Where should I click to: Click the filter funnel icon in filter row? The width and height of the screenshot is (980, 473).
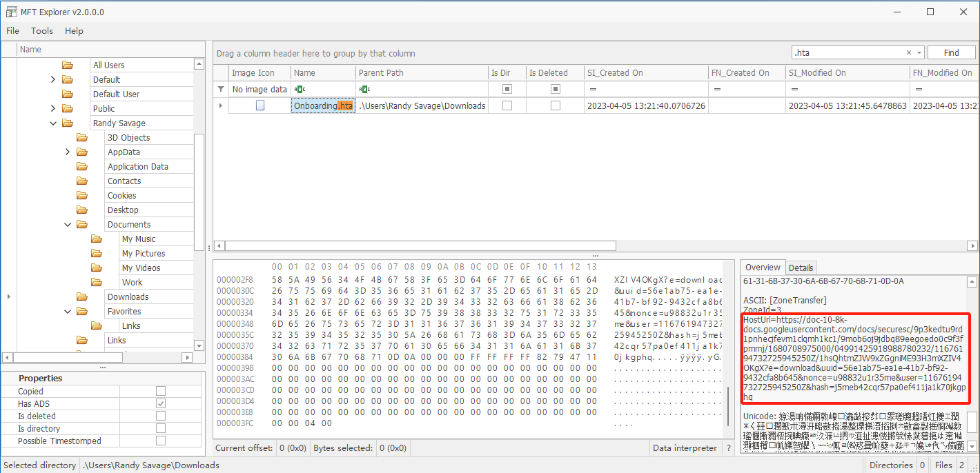click(x=221, y=89)
